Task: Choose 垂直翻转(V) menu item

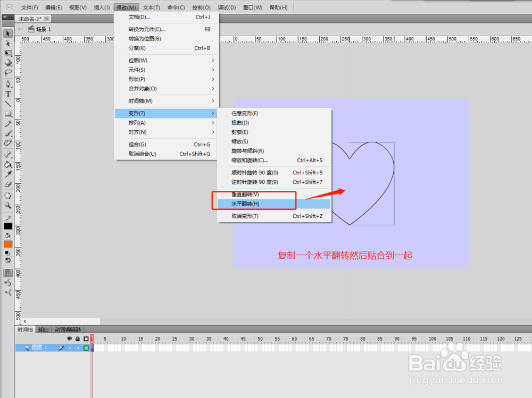Action: [274, 194]
